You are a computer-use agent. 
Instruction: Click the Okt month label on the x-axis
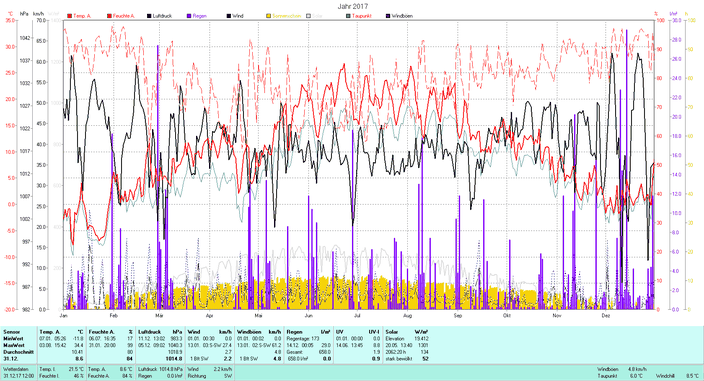(507, 316)
